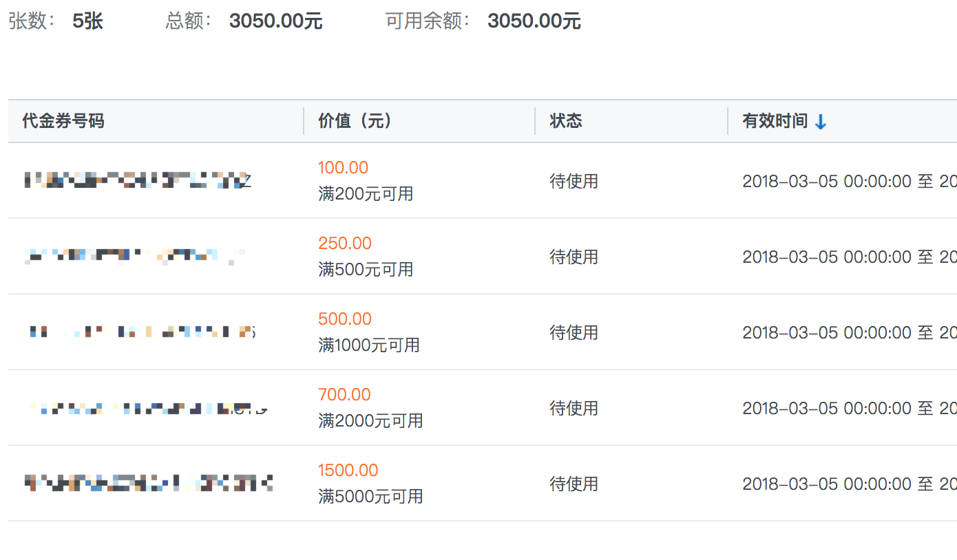Click the 状态 column header

click(566, 122)
